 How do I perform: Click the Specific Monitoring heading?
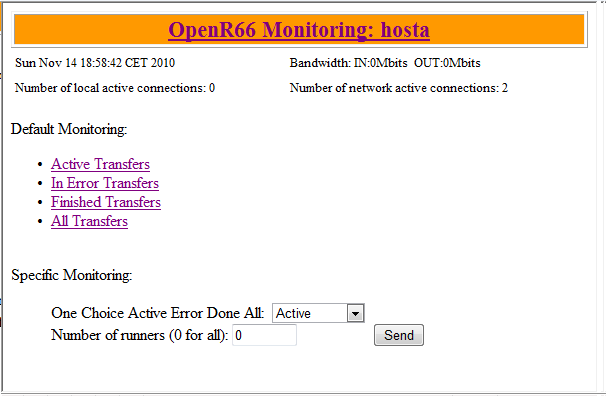[71, 275]
